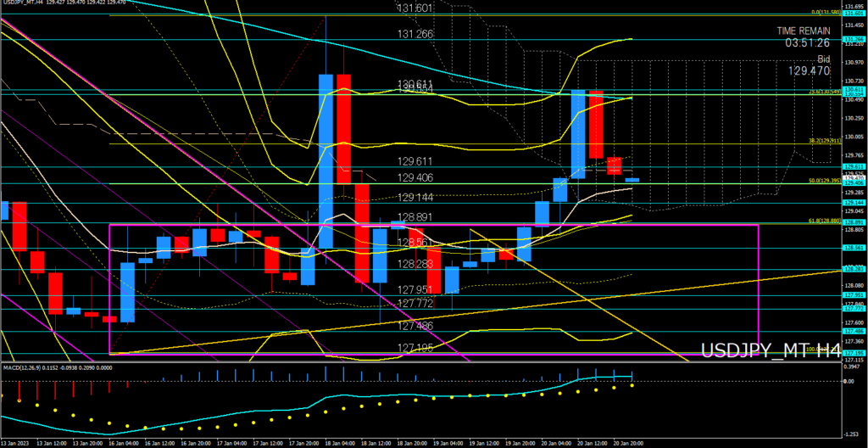
Task: Click the large USDJPY_MT H4 symbol label
Action: coord(771,350)
